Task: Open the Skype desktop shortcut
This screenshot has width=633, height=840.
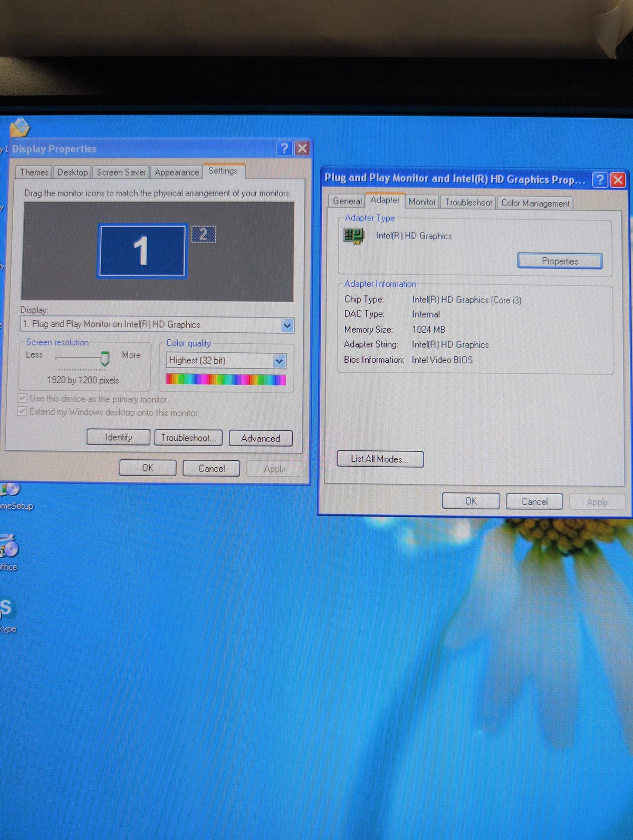Action: coord(7,614)
